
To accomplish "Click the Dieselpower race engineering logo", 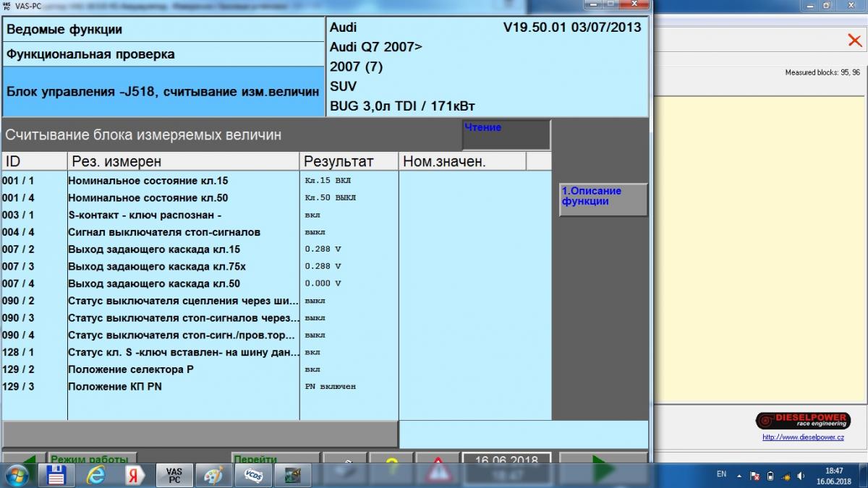I will (x=803, y=420).
